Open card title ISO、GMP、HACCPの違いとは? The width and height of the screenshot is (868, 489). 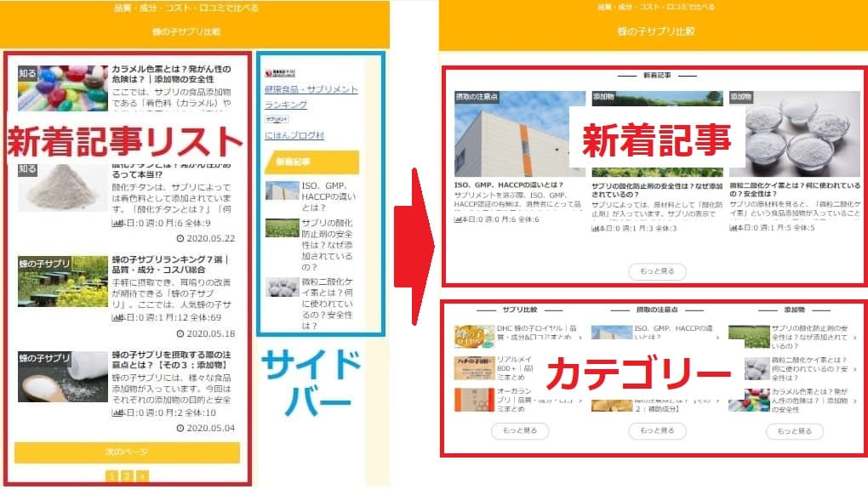(509, 185)
